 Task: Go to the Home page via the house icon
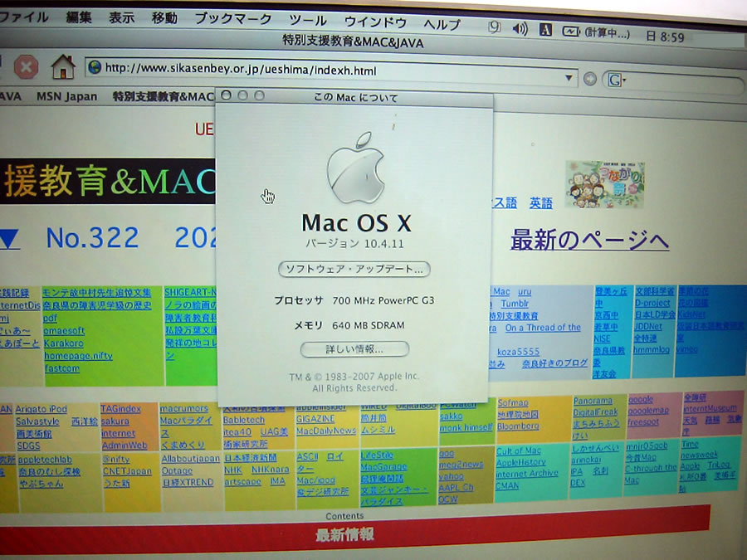[x=63, y=66]
